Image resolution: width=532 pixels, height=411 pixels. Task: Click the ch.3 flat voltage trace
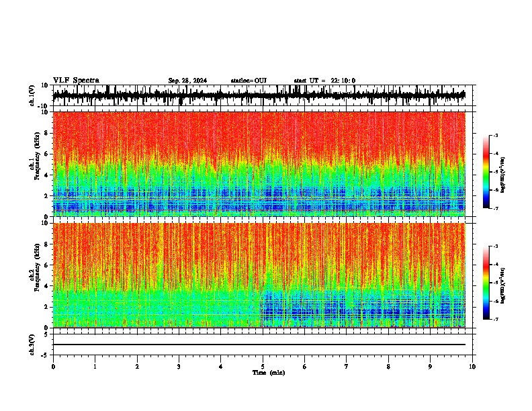point(259,345)
